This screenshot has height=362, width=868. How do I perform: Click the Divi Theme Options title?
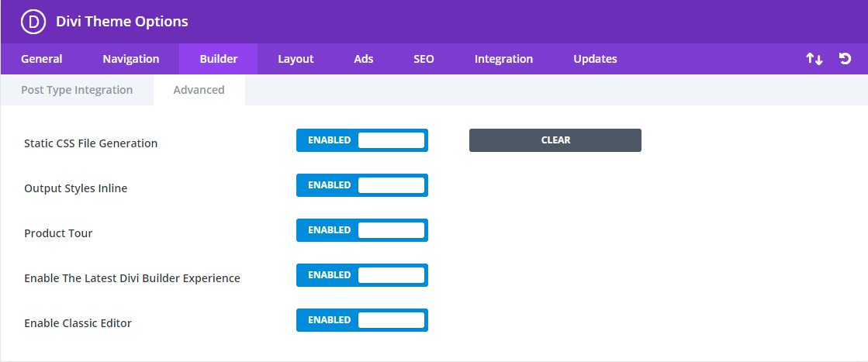click(x=122, y=22)
